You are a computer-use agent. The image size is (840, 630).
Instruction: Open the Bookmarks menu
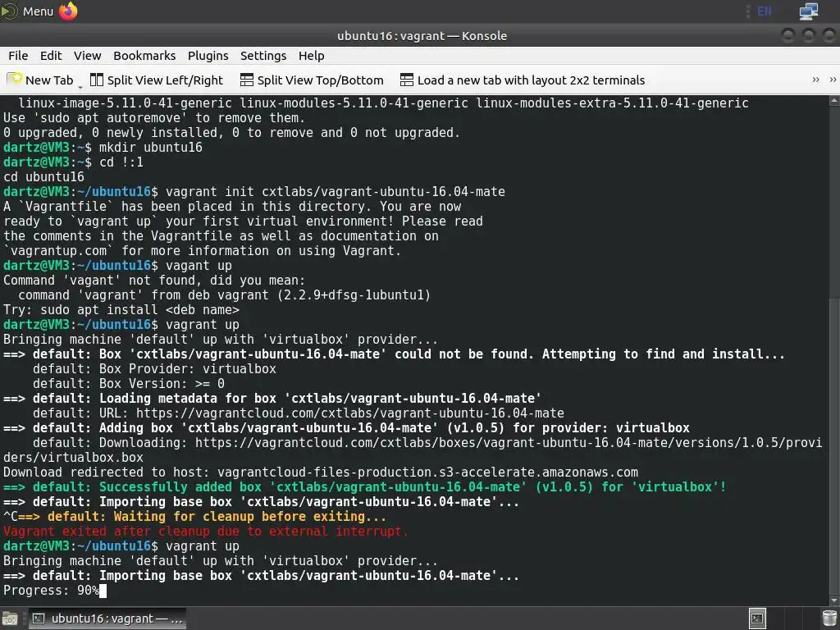tap(144, 56)
